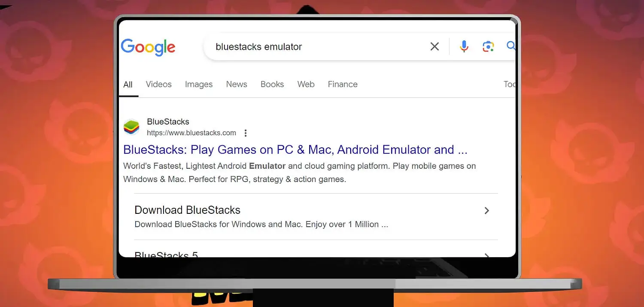This screenshot has height=307, width=644.
Task: Expand the Download BlueStacks sitelink chevron
Action: coord(486,210)
